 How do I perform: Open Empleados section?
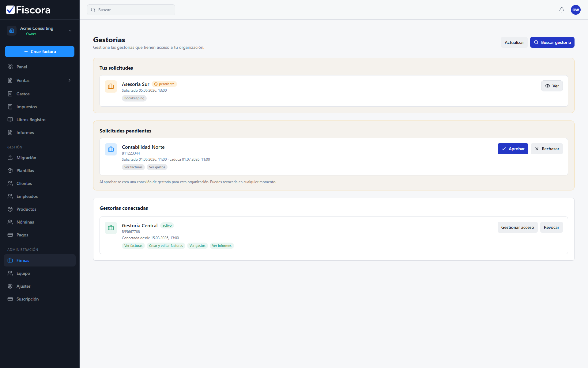pos(40,196)
